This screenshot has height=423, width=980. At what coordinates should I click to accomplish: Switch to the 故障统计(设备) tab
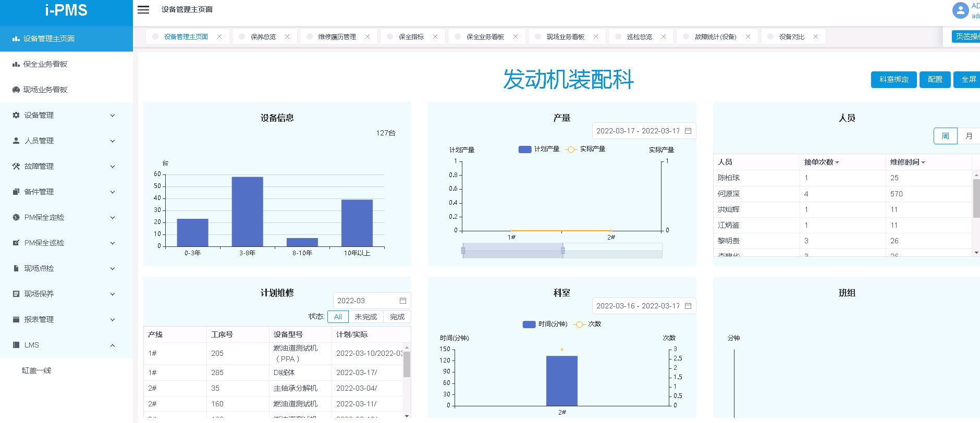[716, 37]
